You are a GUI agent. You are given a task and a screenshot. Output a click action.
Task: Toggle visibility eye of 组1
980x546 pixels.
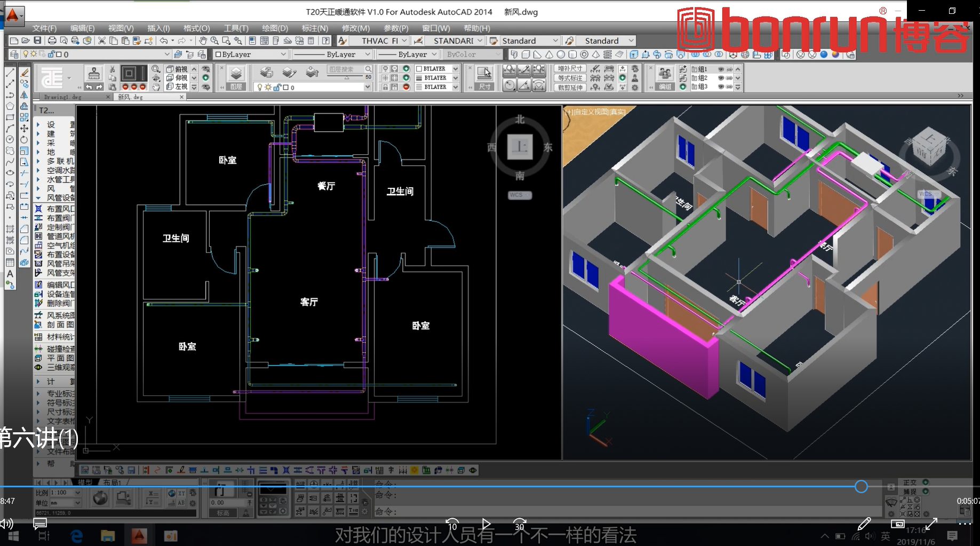(x=721, y=69)
